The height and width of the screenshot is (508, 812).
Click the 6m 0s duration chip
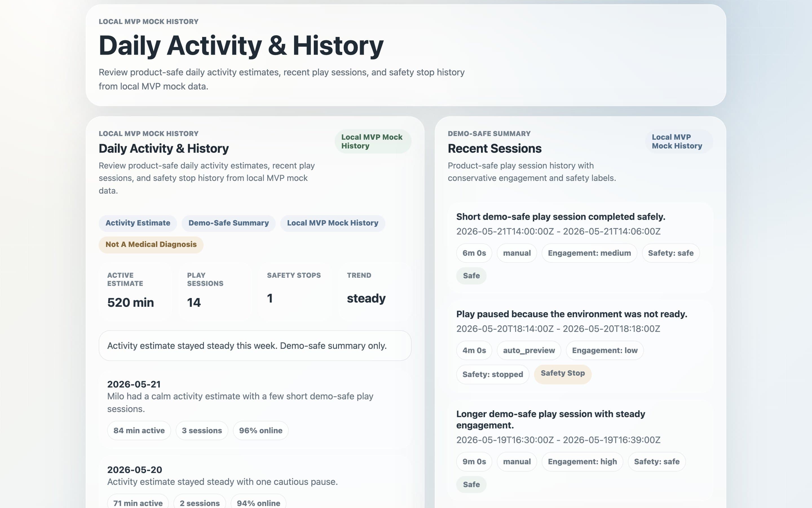474,253
